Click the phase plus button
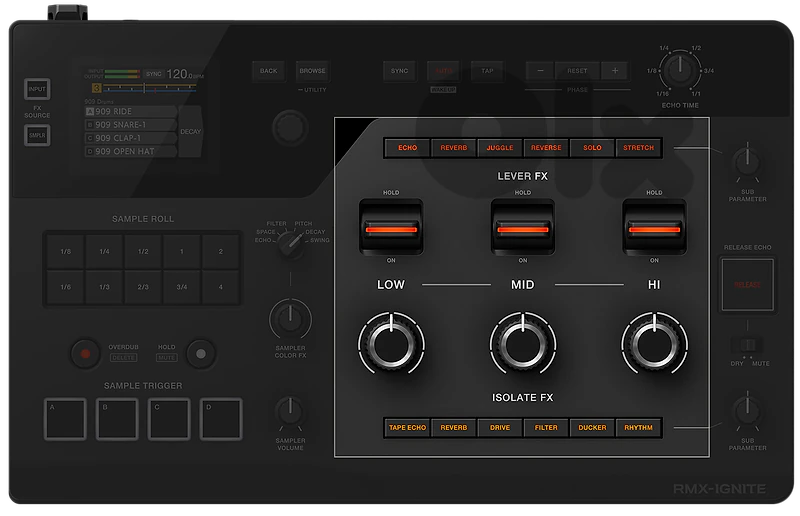Image resolution: width=800 pixels, height=516 pixels. (615, 71)
